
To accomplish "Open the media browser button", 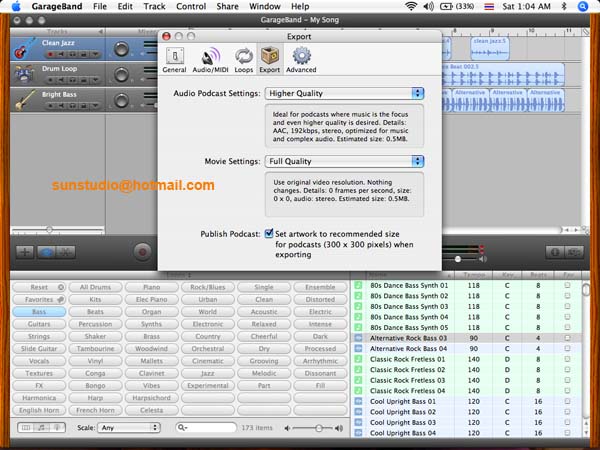I will (x=574, y=252).
